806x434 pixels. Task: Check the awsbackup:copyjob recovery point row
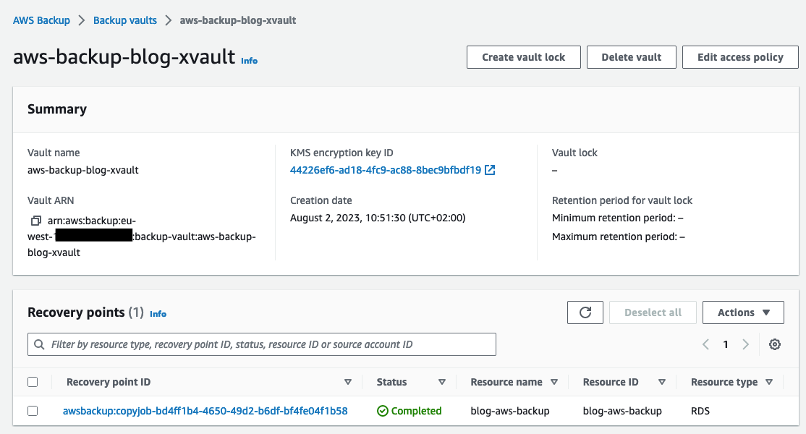tap(33, 411)
